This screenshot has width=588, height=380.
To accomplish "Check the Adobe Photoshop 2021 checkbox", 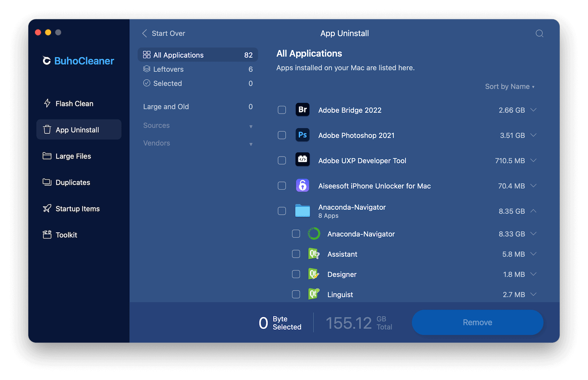I will tap(282, 135).
